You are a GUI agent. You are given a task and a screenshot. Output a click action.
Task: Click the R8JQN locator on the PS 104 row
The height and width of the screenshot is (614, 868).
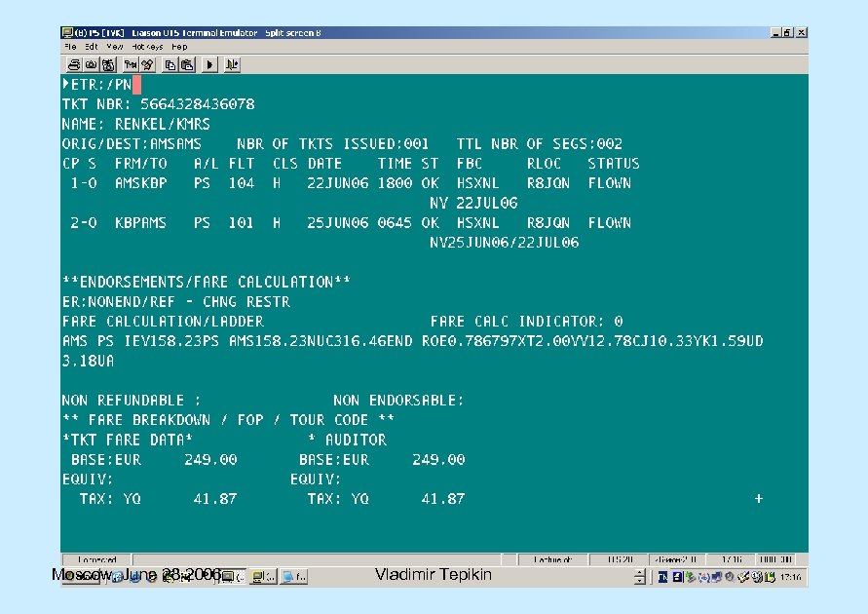548,183
